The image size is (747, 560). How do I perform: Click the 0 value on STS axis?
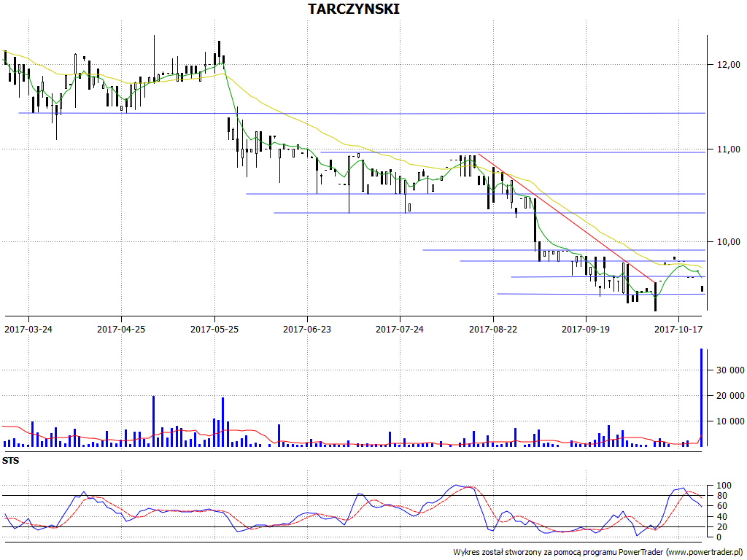719,537
